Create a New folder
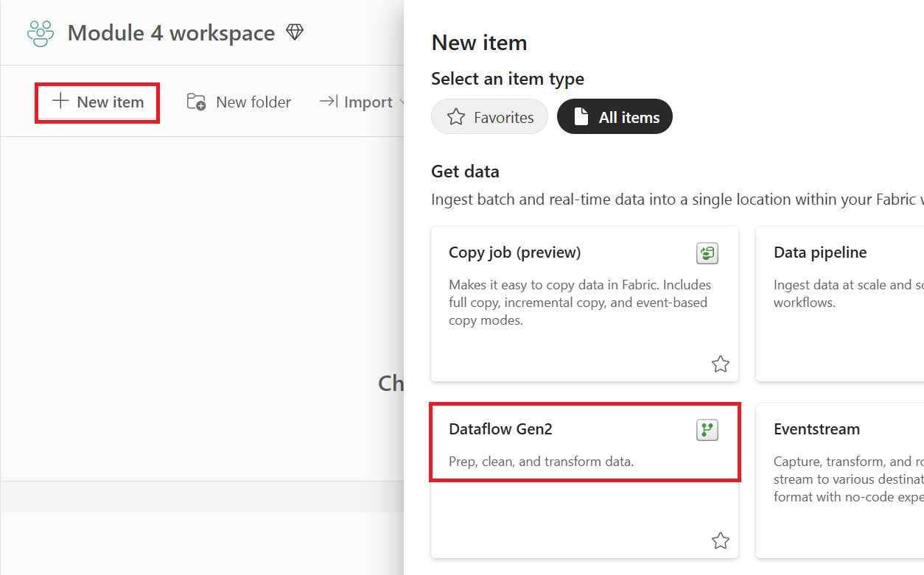The width and height of the screenshot is (924, 575). (x=239, y=102)
